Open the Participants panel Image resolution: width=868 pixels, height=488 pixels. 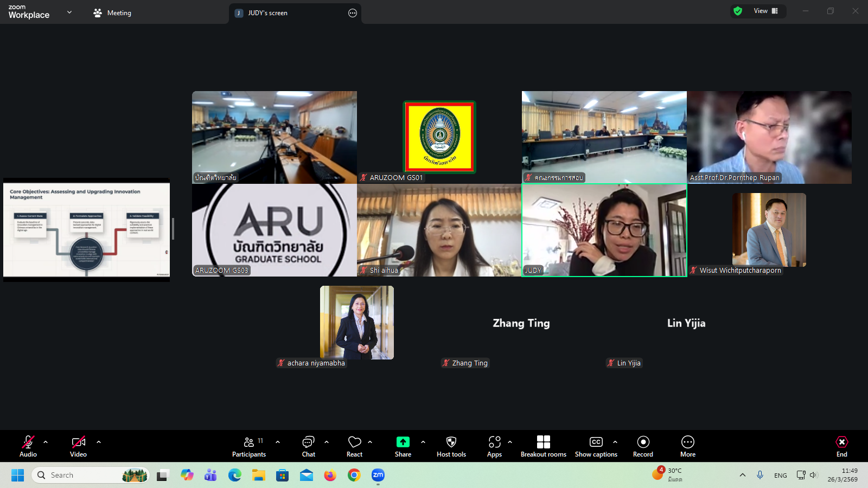249,446
